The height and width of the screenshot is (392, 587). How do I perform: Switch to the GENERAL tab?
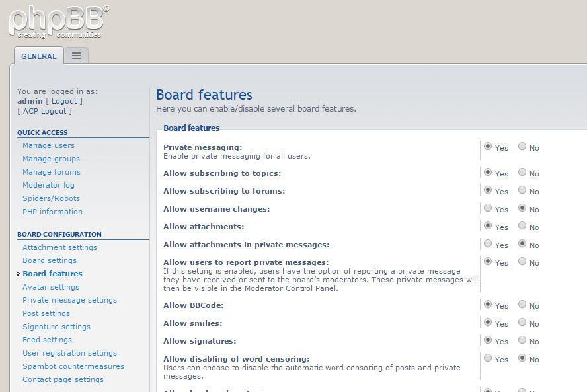[38, 56]
